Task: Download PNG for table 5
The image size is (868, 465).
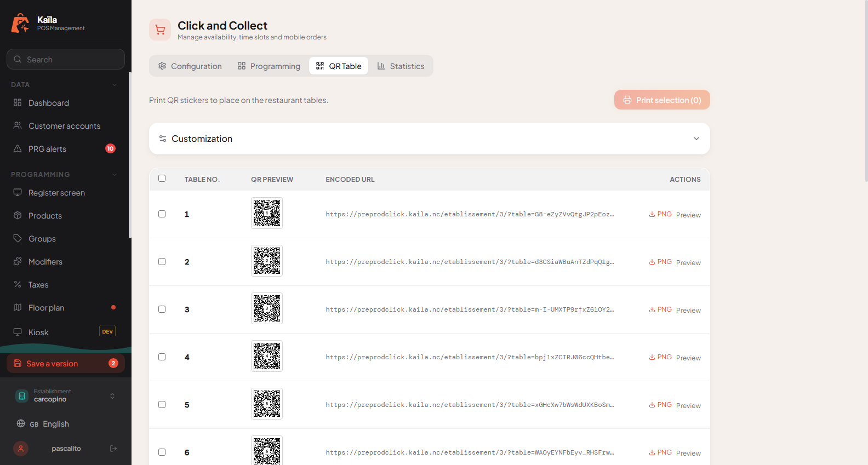Action: tap(660, 405)
